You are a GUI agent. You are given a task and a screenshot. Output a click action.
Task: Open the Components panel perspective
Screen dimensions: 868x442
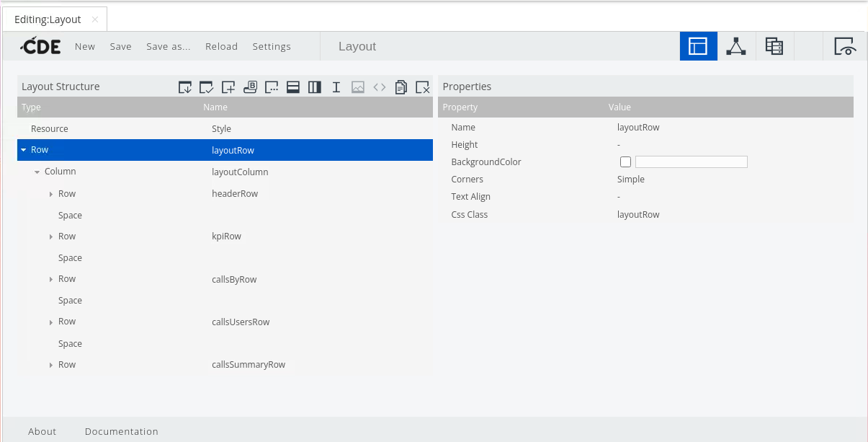(x=735, y=46)
